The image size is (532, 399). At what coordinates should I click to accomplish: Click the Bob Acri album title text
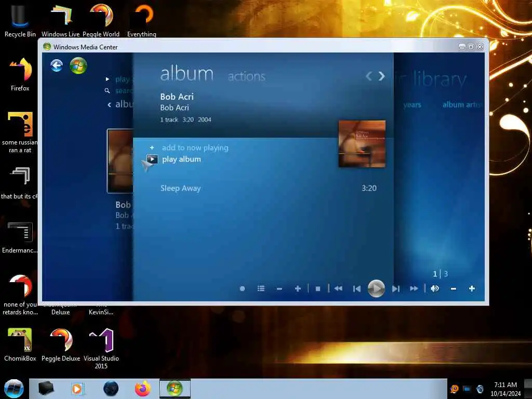pyautogui.click(x=177, y=97)
